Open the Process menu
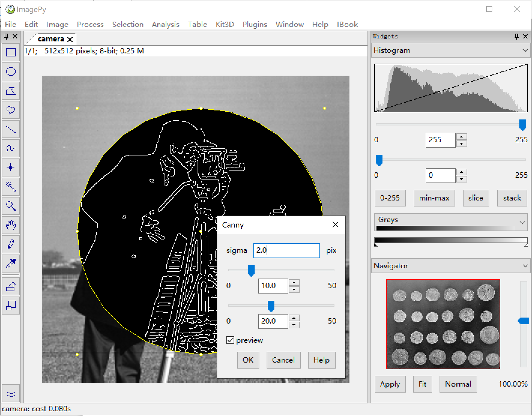 [x=90, y=24]
